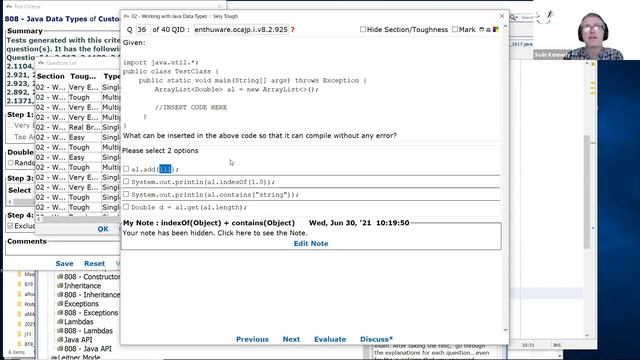Click the Lambdas item icon
This screenshot has height=360, width=640.
click(60, 322)
